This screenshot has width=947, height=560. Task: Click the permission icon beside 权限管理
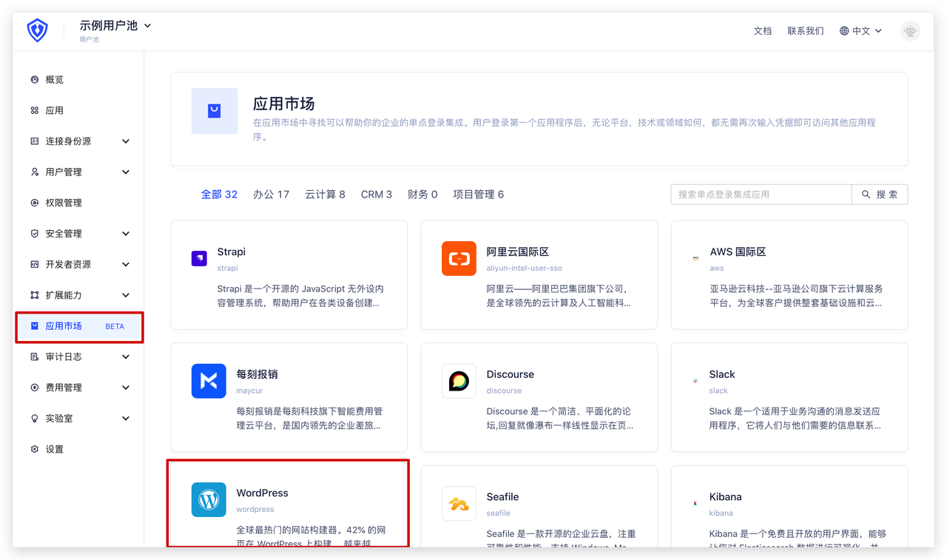[34, 203]
